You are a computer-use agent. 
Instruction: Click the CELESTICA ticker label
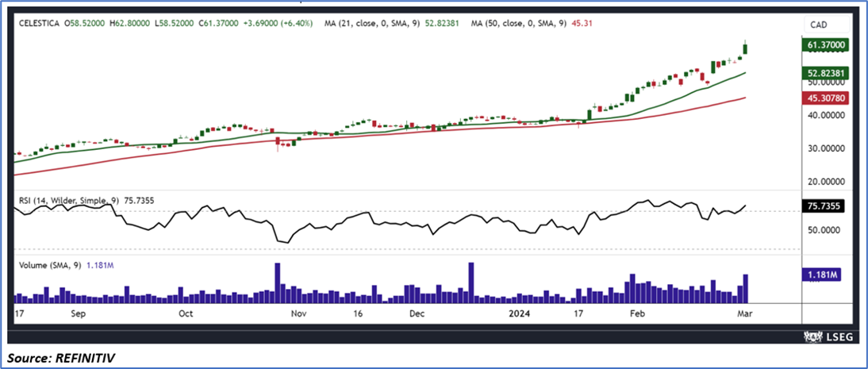point(39,24)
